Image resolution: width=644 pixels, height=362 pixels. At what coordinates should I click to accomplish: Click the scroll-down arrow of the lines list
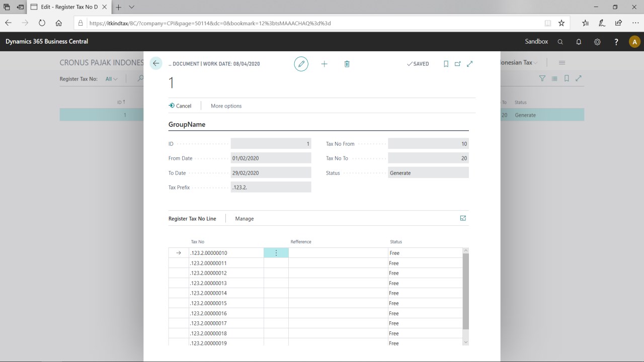465,342
